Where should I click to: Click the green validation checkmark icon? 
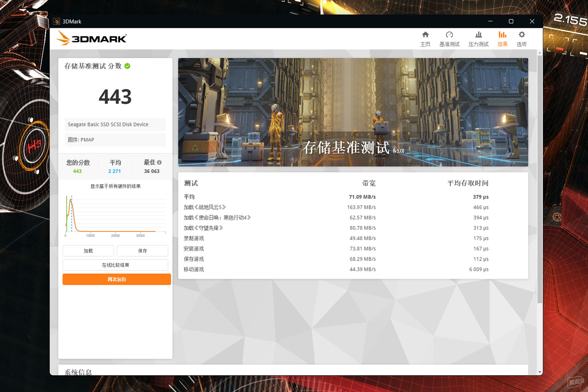(127, 66)
